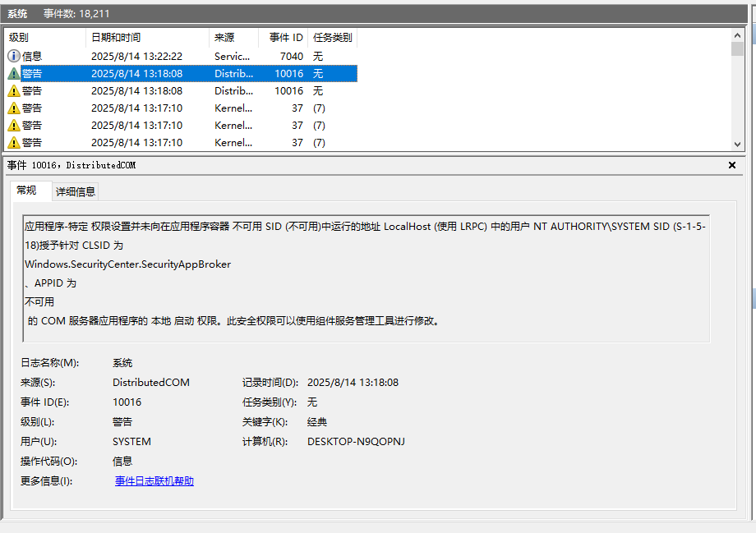Viewport: 756px width, 533px height.
Task: Select the highlighted 13:18:08 date cell
Action: click(137, 74)
